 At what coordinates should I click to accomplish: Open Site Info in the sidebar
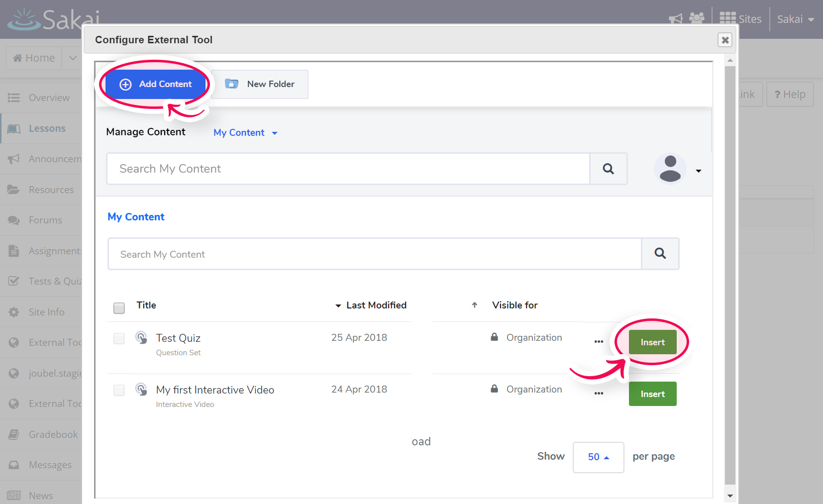click(x=41, y=312)
